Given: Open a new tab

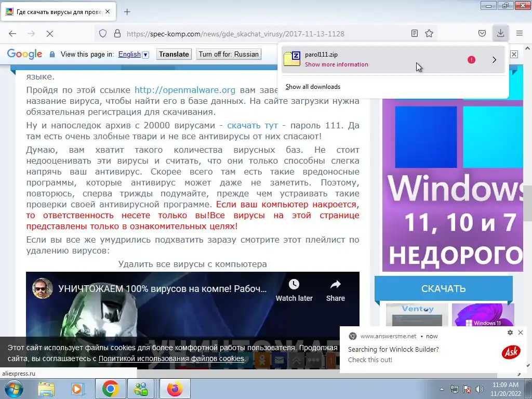Looking at the screenshot, I should click(127, 12).
